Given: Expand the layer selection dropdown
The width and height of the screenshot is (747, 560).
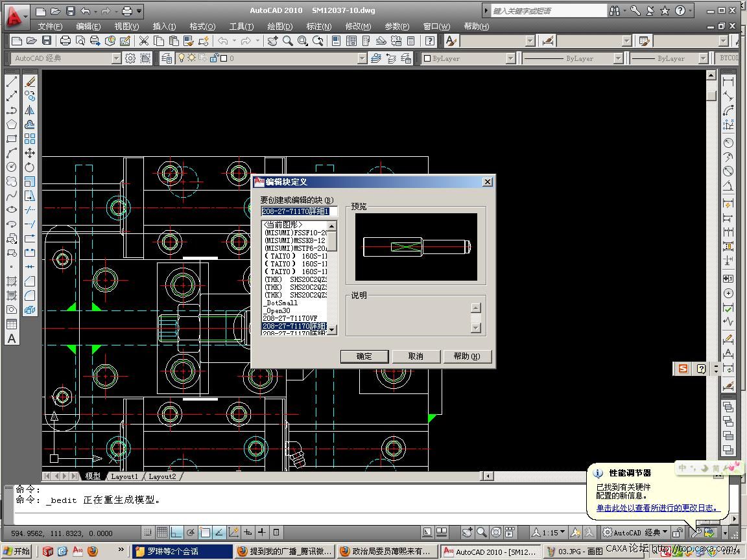Looking at the screenshot, I should click(x=362, y=58).
